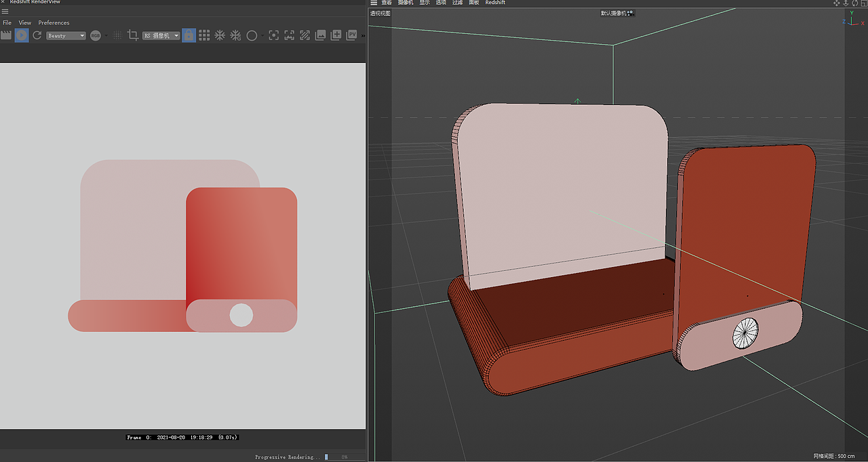Click the rendered white circle button
Viewport: 868px width, 462px height.
point(241,315)
